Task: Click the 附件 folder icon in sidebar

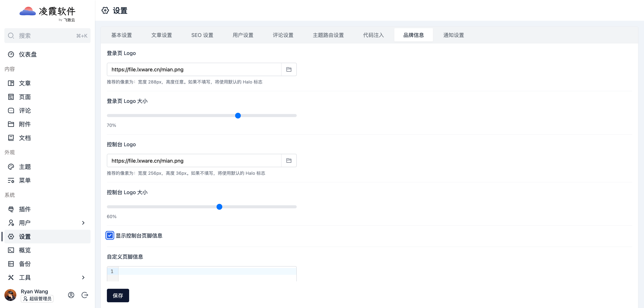Action: tap(11, 124)
